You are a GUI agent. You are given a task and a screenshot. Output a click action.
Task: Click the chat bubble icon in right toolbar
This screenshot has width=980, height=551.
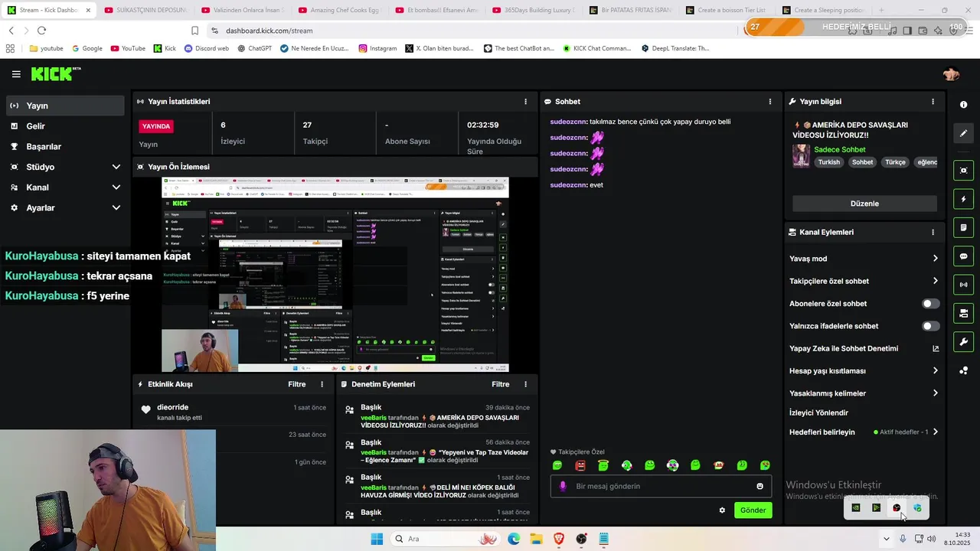pyautogui.click(x=963, y=256)
